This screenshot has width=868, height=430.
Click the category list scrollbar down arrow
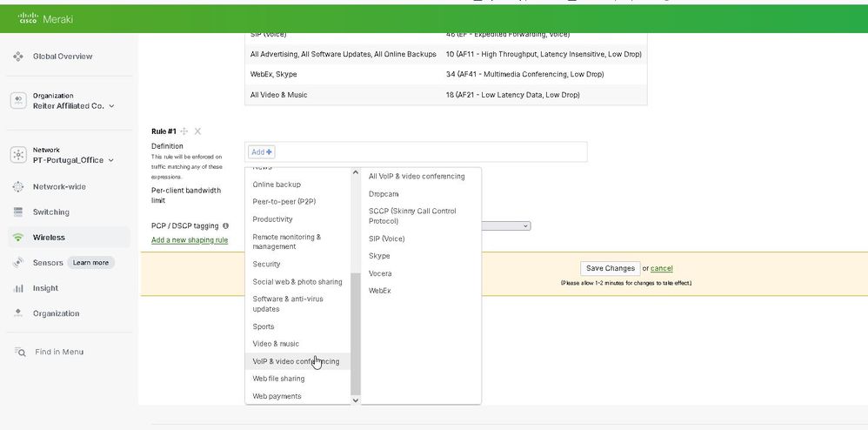[x=355, y=400]
